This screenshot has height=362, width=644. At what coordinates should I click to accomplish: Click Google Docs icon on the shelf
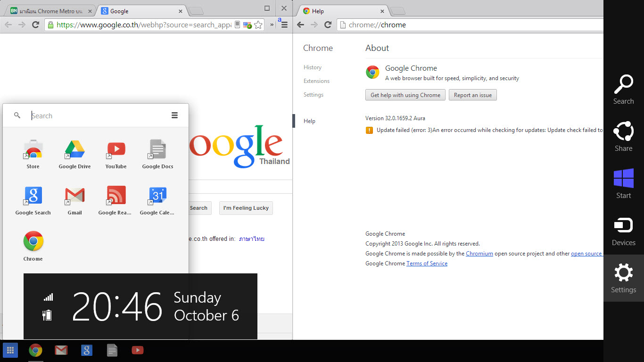click(x=112, y=350)
